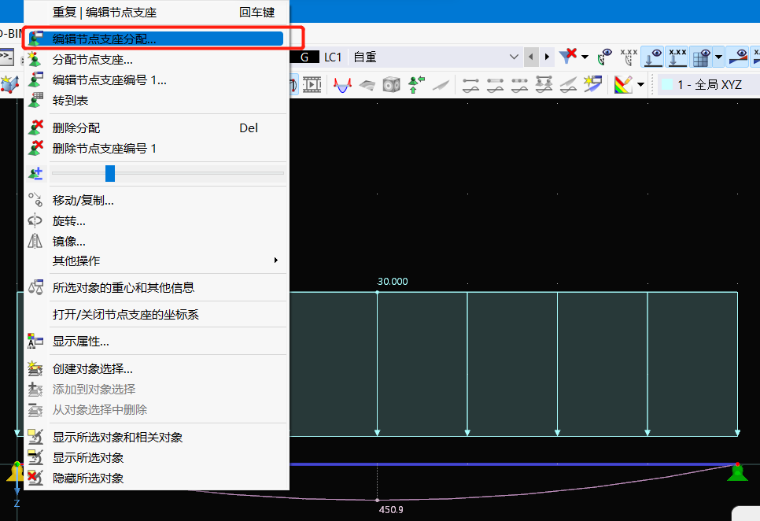Screen dimensions: 760x521
Task: Select 创建对象选择... entry
Action: click(157, 369)
